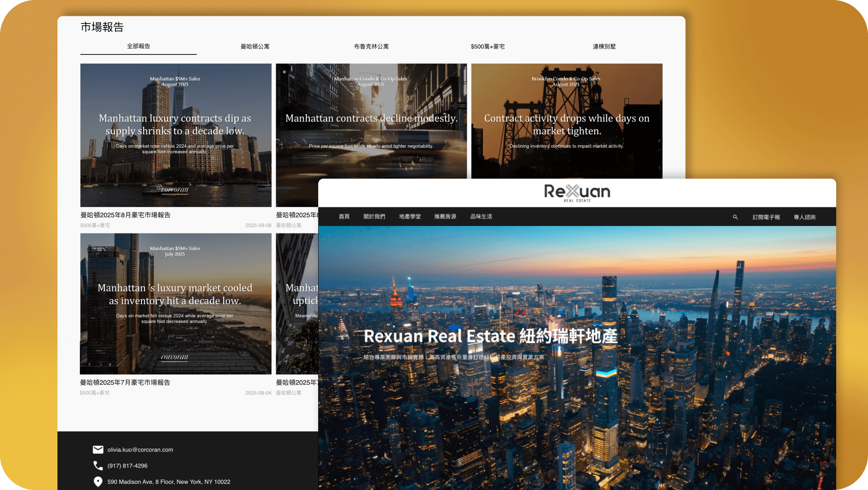
Task: Click the 專人諮詢 link
Action: [804, 217]
